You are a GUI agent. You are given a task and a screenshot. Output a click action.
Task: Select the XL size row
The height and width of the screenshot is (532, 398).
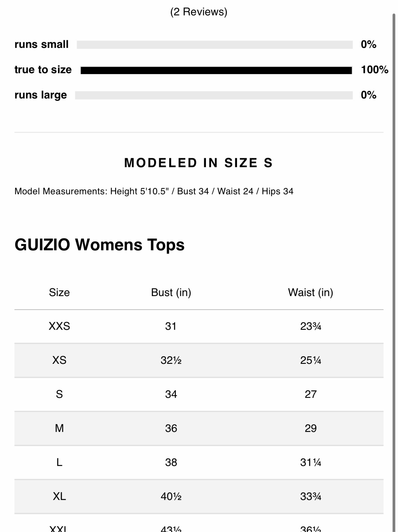(199, 496)
